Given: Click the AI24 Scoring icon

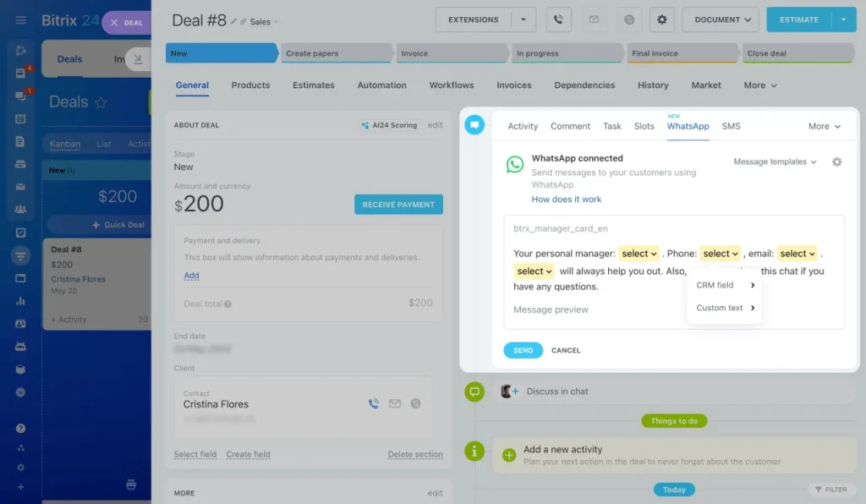Looking at the screenshot, I should coord(365,125).
